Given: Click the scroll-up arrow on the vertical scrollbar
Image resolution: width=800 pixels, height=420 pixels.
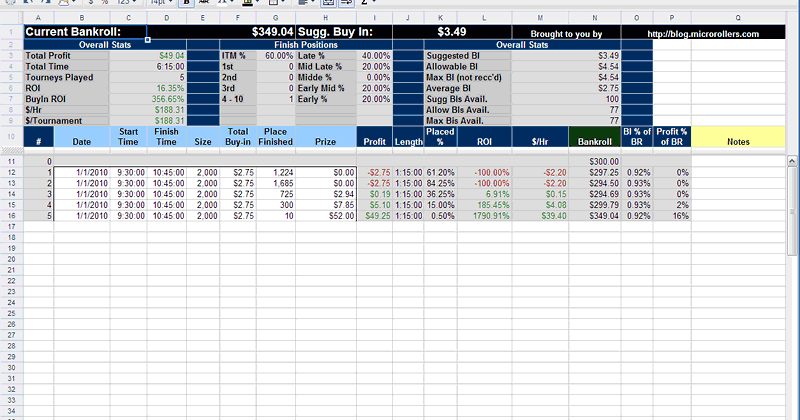Looking at the screenshot, I should click(792, 161).
